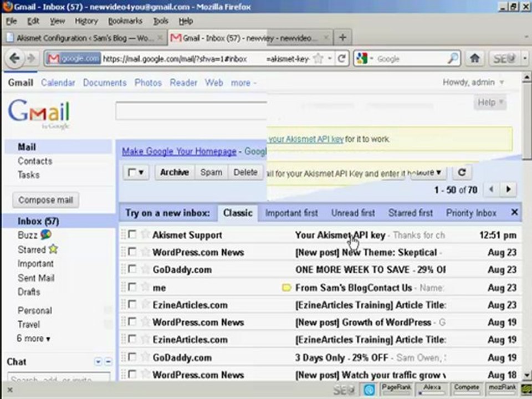
Task: Open the Help dropdown
Action: pos(490,102)
